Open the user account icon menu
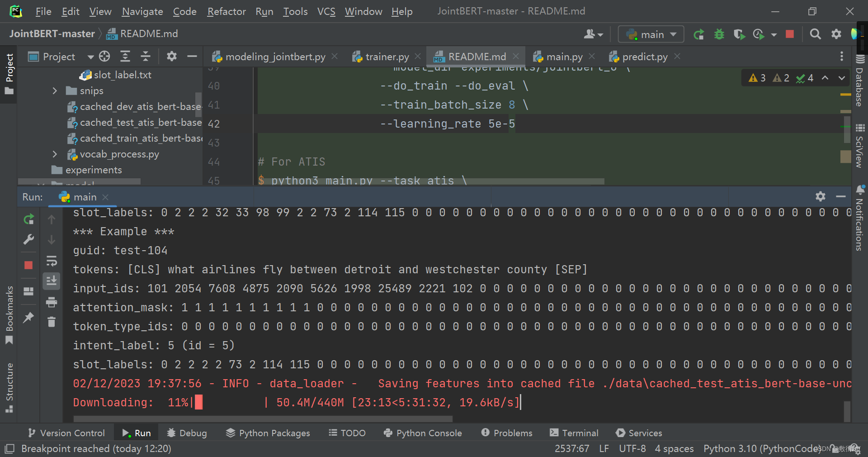The width and height of the screenshot is (868, 457). 593,34
